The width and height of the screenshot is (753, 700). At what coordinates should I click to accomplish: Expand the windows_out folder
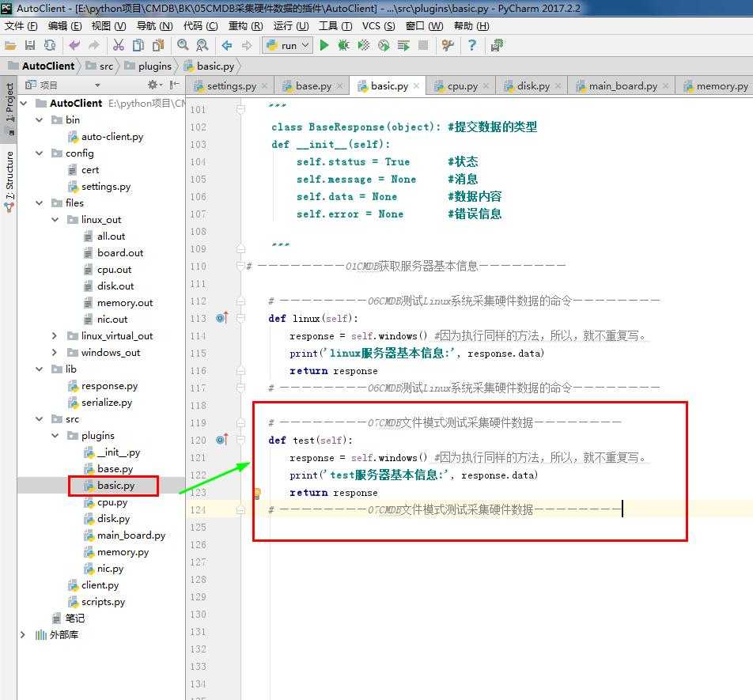pyautogui.click(x=55, y=353)
